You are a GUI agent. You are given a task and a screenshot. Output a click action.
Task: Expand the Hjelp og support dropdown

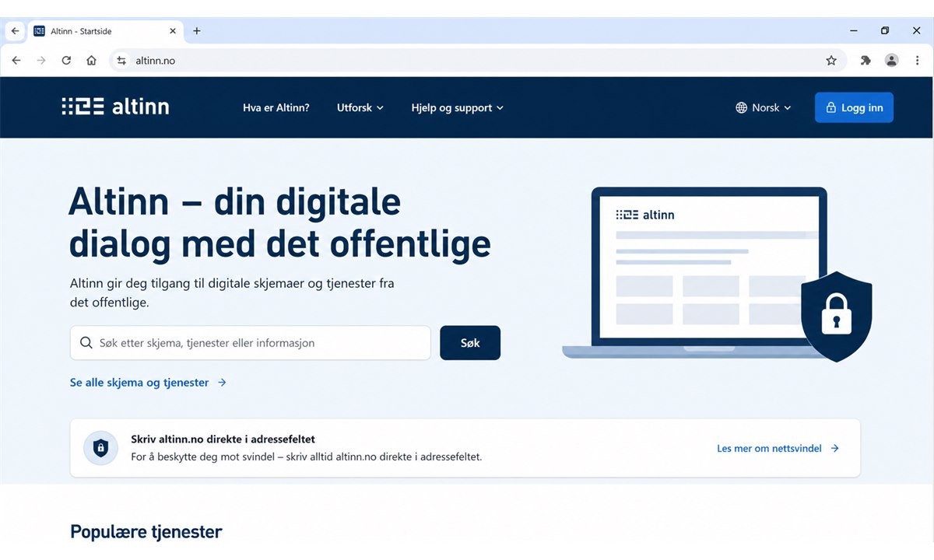(458, 108)
